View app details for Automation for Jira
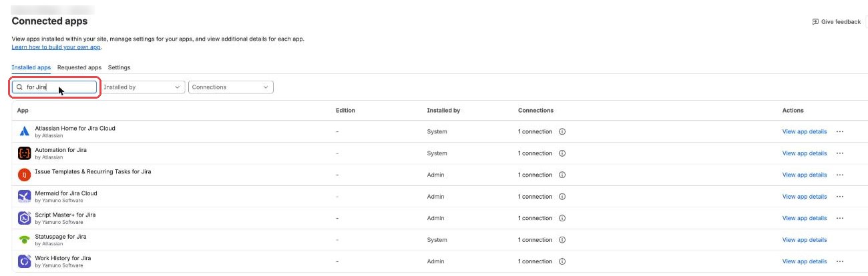 point(805,153)
